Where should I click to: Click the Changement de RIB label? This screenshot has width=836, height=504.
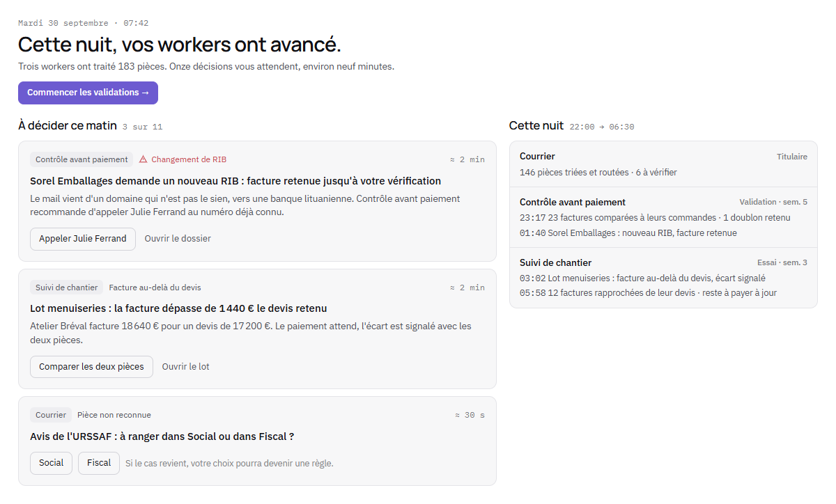tap(189, 159)
